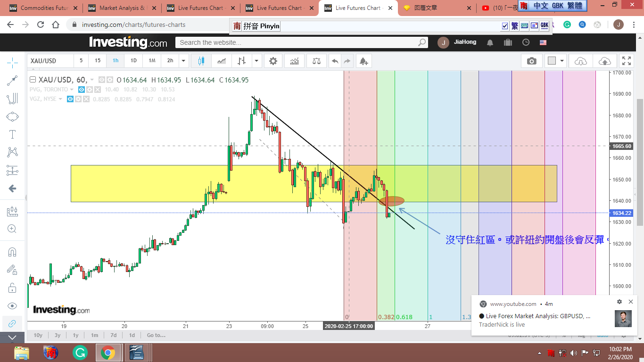
Task: Remove the PVG, TORONTO series
Action: point(98,90)
